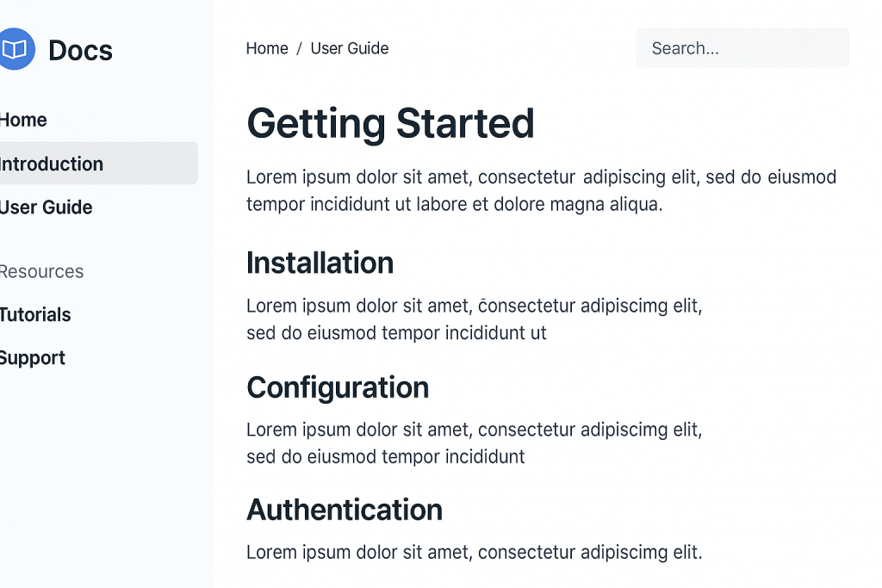The height and width of the screenshot is (588, 882).
Task: Click the text beneath Configuration heading
Action: 474,443
